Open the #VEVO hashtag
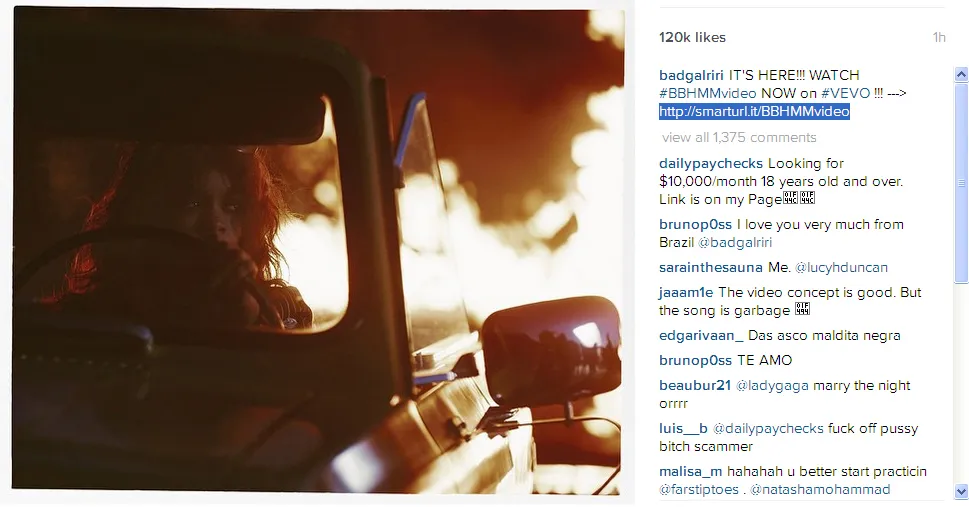This screenshot has height=507, width=969. click(838, 93)
